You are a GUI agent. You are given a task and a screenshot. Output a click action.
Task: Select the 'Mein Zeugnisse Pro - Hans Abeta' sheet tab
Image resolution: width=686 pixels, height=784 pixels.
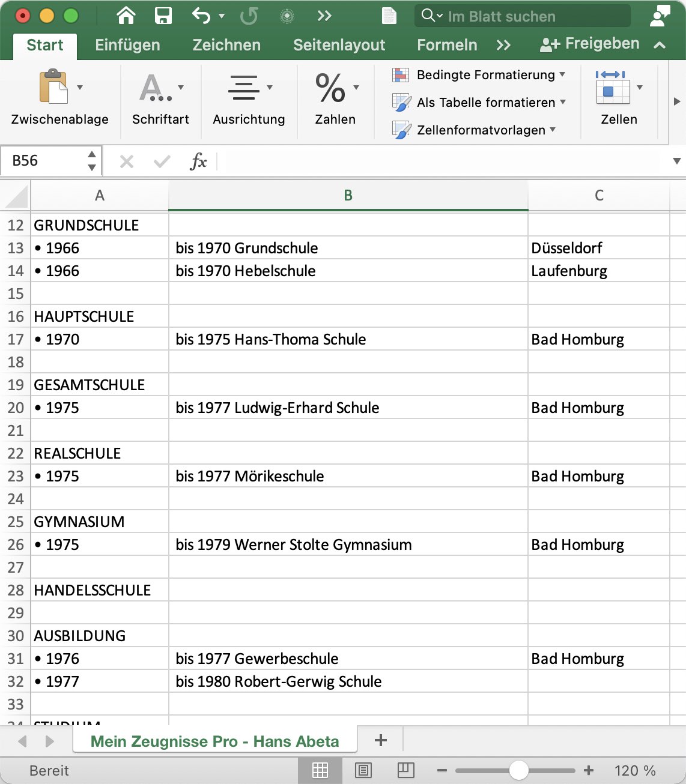tap(215, 741)
